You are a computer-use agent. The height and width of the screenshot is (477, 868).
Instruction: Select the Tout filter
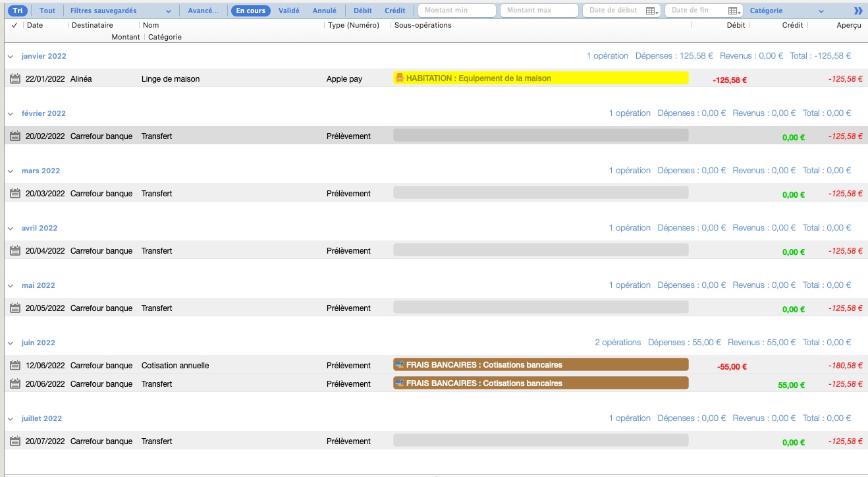(x=47, y=11)
